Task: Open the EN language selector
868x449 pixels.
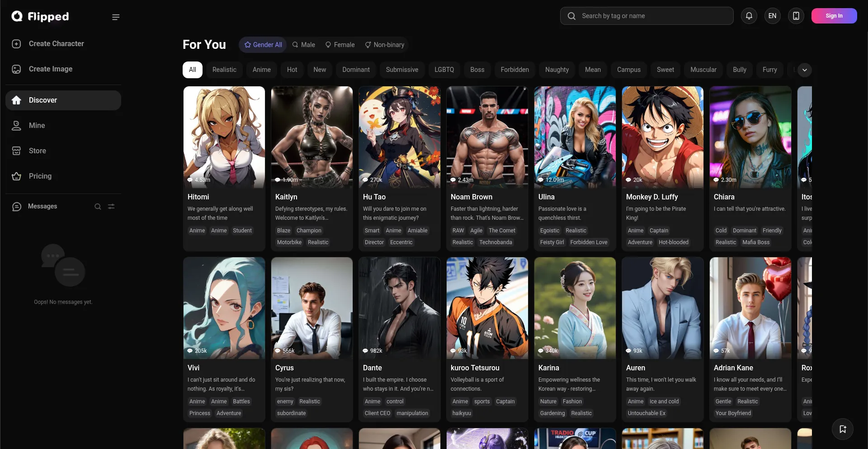Action: (x=773, y=16)
